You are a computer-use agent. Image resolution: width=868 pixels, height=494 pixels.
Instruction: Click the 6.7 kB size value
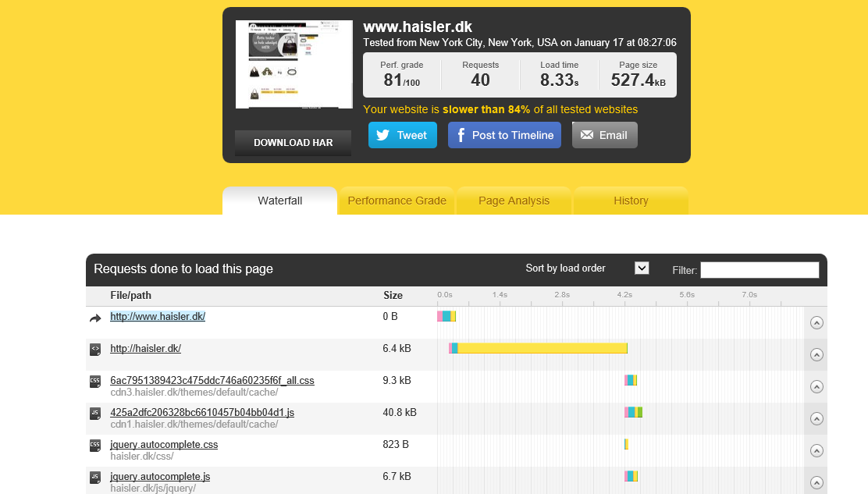coord(397,477)
